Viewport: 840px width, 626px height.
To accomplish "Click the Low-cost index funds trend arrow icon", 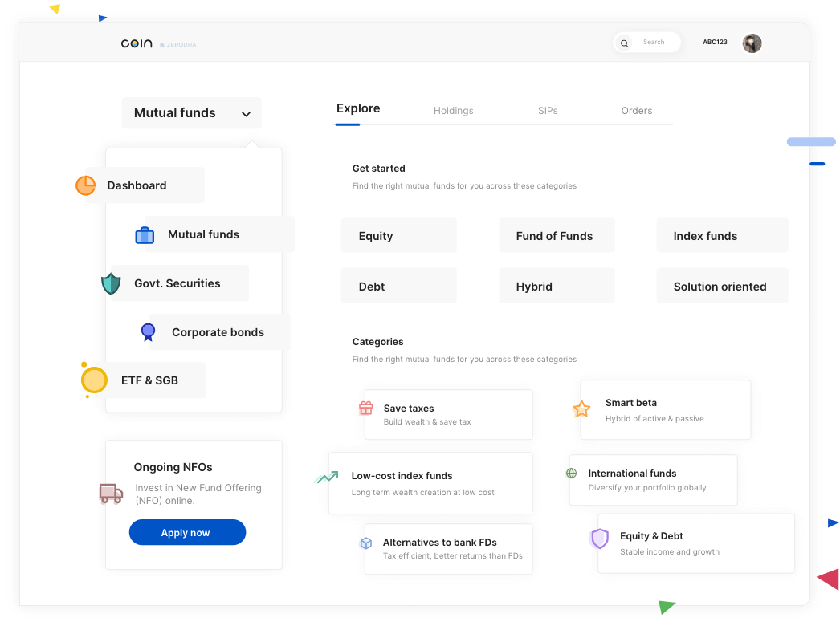I will pyautogui.click(x=326, y=477).
